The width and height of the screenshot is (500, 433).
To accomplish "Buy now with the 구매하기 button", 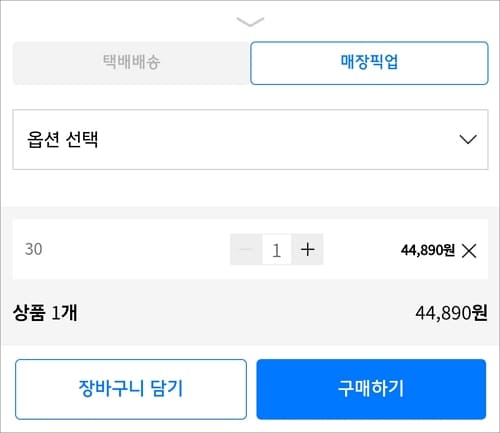I will [371, 389].
